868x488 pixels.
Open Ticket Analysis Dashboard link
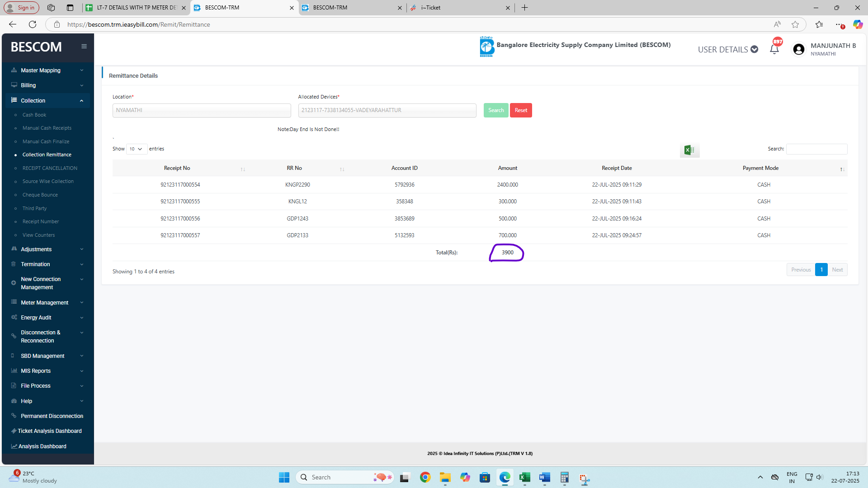(47, 431)
